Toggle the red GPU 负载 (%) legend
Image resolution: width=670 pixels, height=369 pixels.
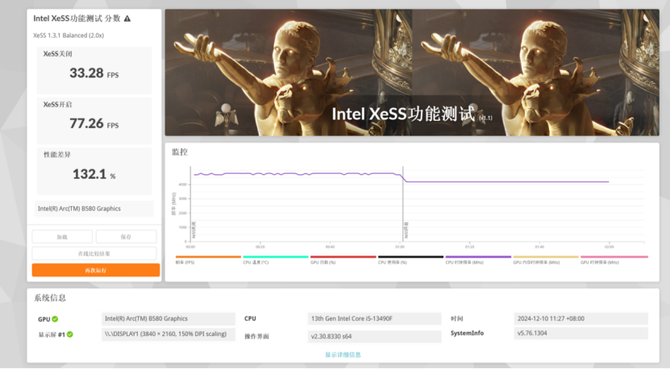point(343,260)
